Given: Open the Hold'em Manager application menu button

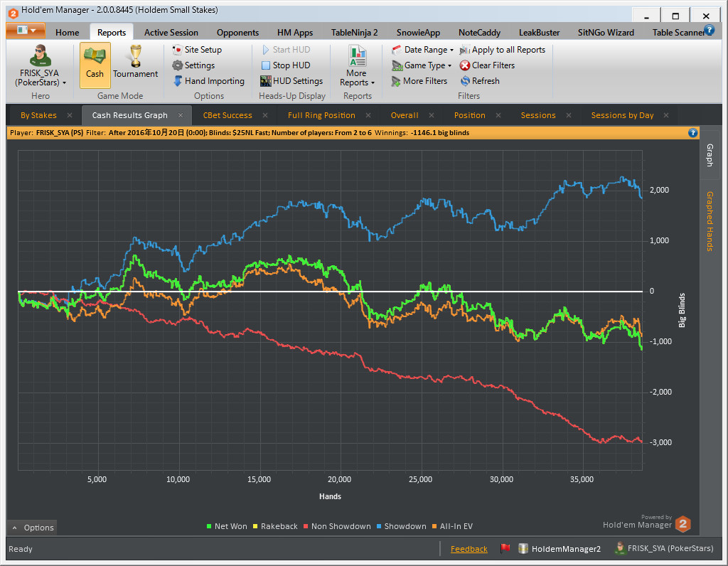Looking at the screenshot, I should click(x=26, y=31).
